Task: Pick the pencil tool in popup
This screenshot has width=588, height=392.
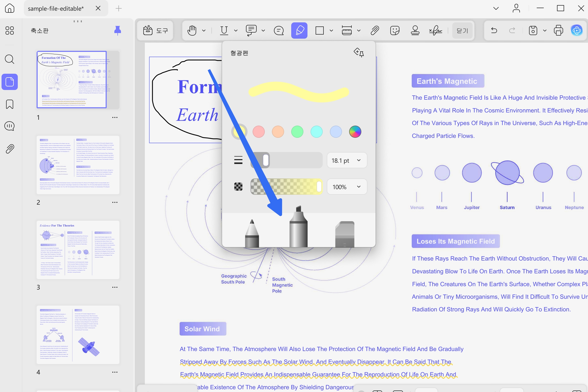Action: (x=252, y=233)
